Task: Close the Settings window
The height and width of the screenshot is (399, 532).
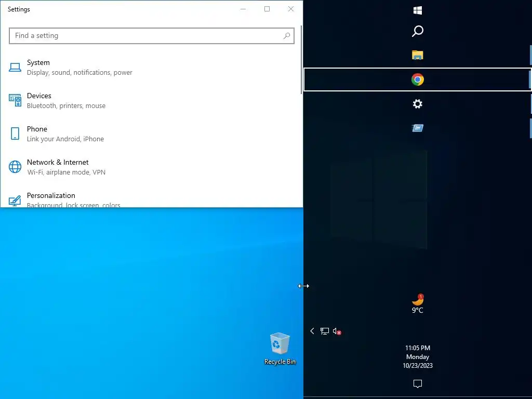Action: [x=291, y=9]
